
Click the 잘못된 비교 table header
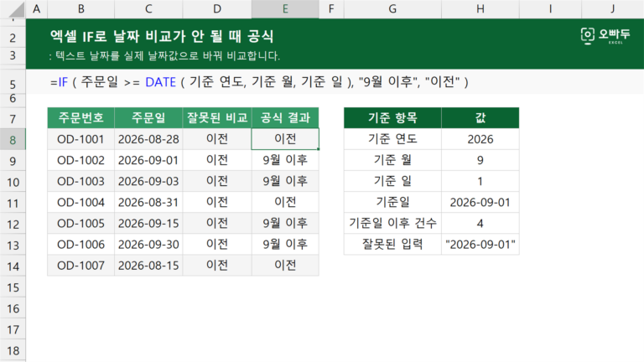click(x=217, y=118)
